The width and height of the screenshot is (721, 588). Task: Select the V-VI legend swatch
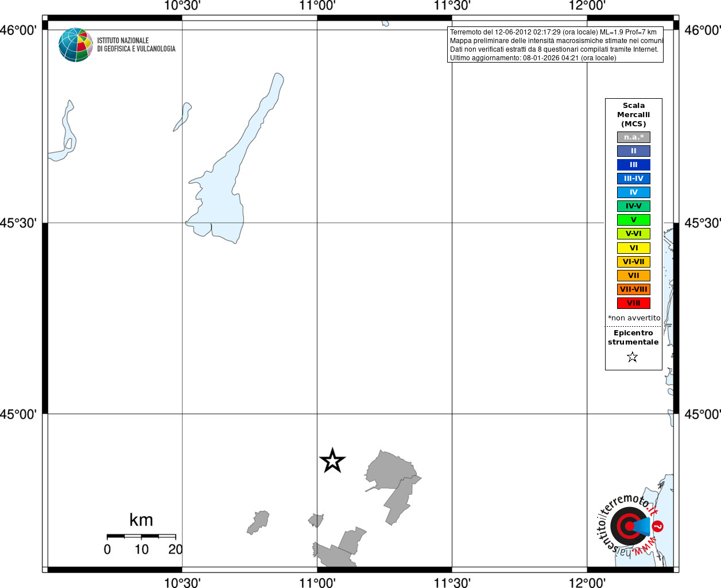[x=634, y=234]
